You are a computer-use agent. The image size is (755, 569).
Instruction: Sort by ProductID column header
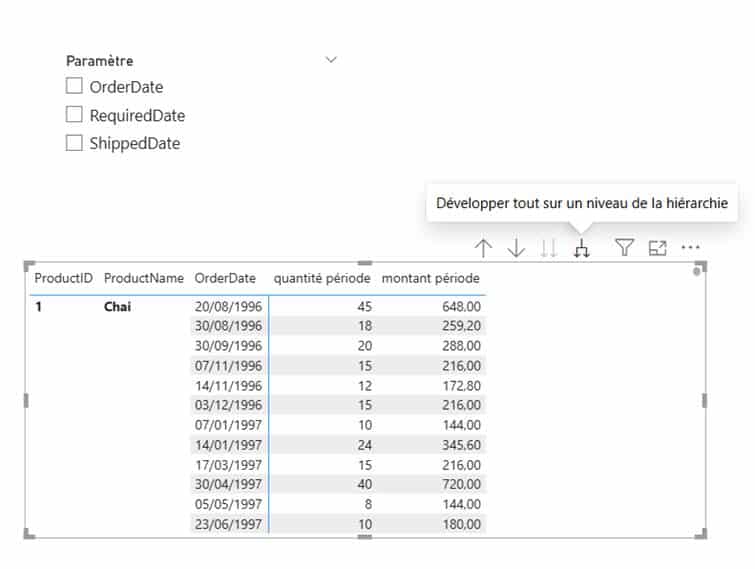63,278
